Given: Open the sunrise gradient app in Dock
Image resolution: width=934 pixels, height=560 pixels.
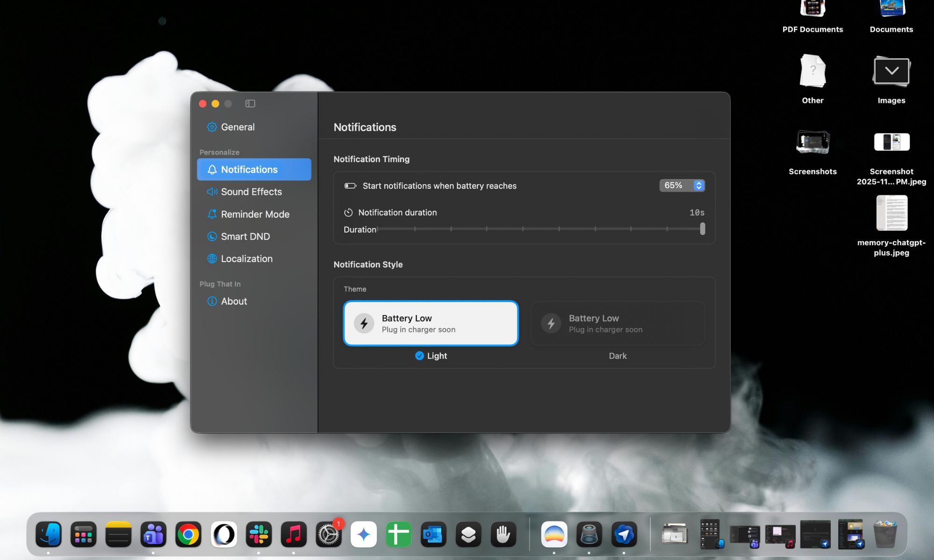Looking at the screenshot, I should click(x=554, y=534).
